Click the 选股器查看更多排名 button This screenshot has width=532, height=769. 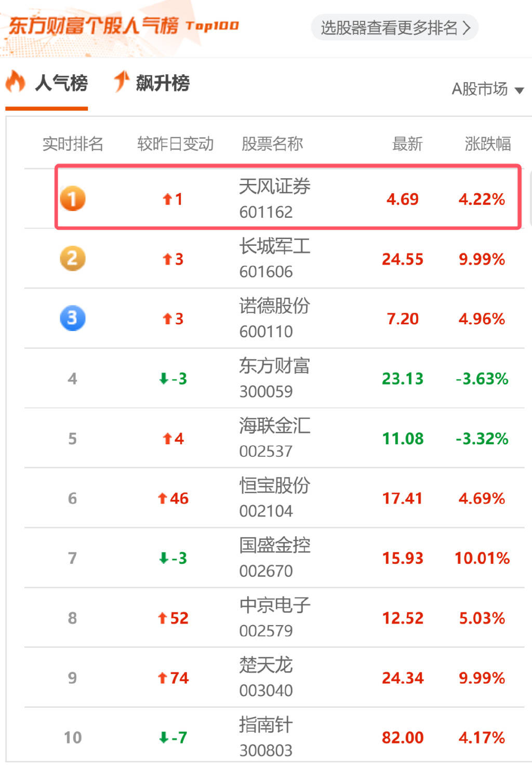[396, 29]
